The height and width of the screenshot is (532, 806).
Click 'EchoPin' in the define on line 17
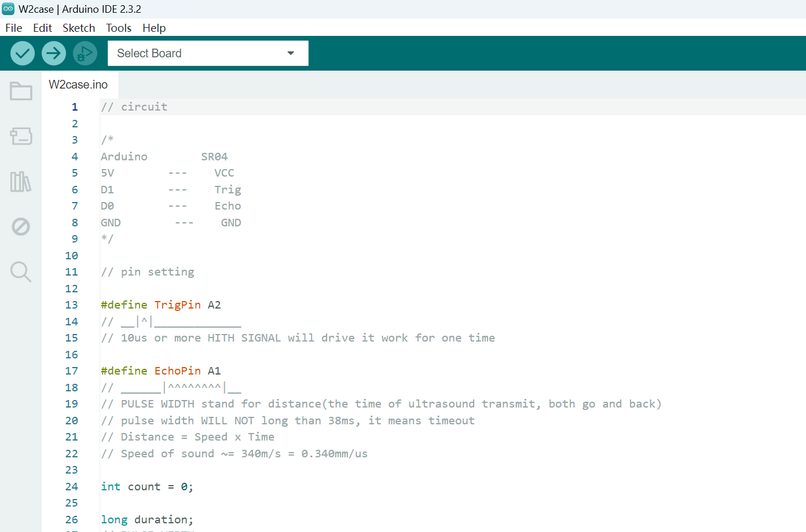pyautogui.click(x=178, y=370)
